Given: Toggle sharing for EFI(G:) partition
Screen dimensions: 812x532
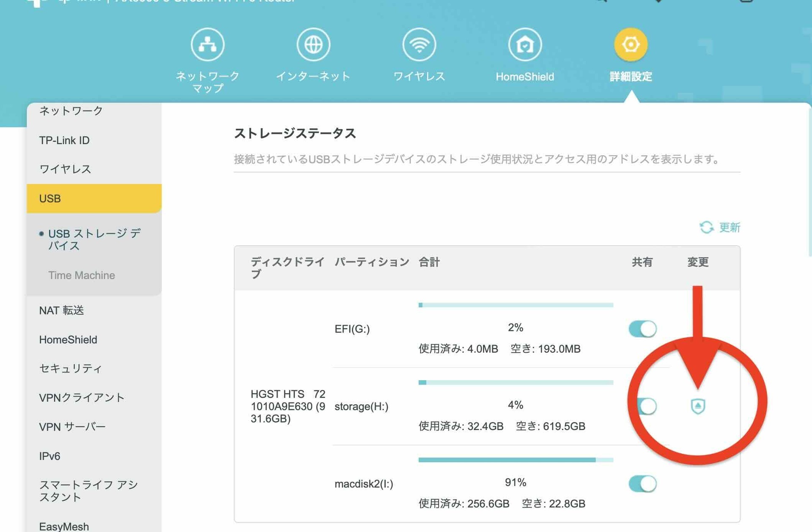Looking at the screenshot, I should click(642, 329).
